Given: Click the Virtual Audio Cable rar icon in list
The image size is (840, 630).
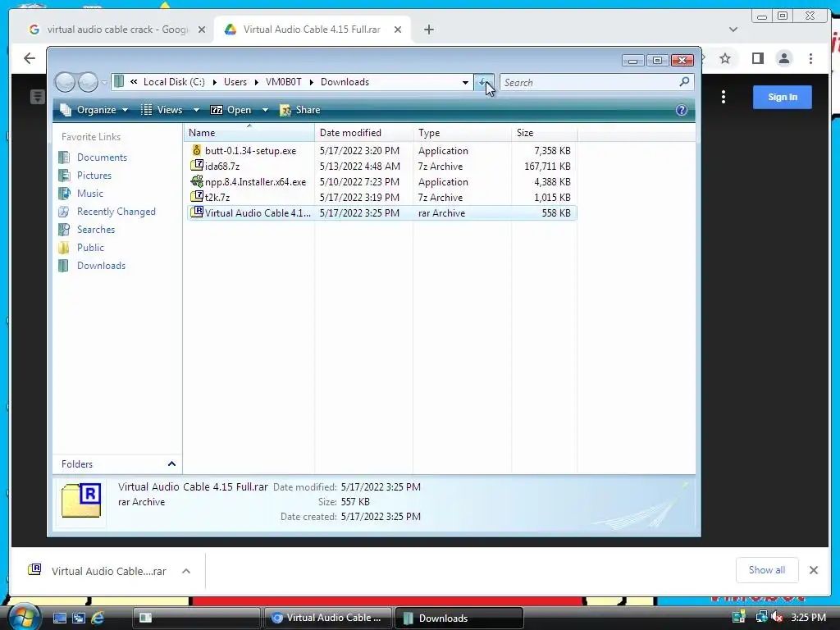Looking at the screenshot, I should [197, 212].
